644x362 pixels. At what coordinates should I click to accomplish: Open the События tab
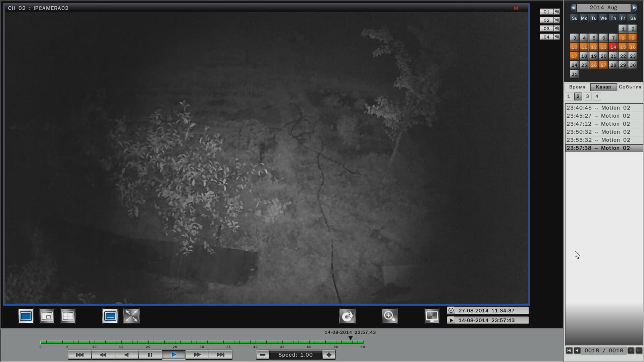(x=630, y=87)
